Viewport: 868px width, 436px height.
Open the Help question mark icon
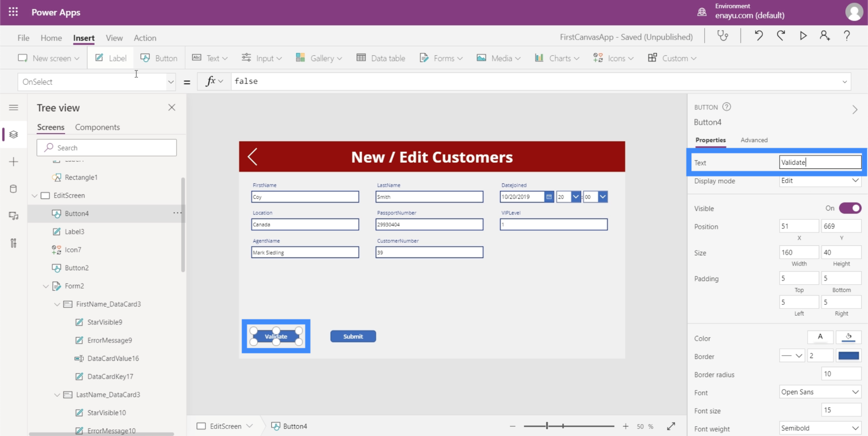[x=847, y=36]
